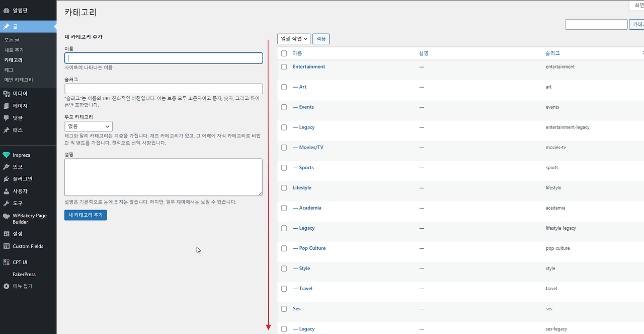Screen dimensions: 644x334
Task: Open 메인 카테고리 submenu item
Action: coord(19,80)
